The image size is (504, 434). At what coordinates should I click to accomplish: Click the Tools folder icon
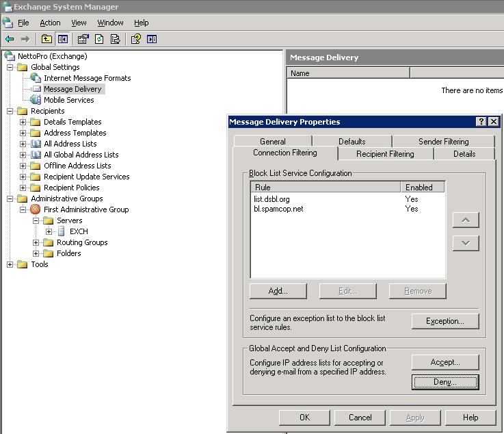pos(22,264)
